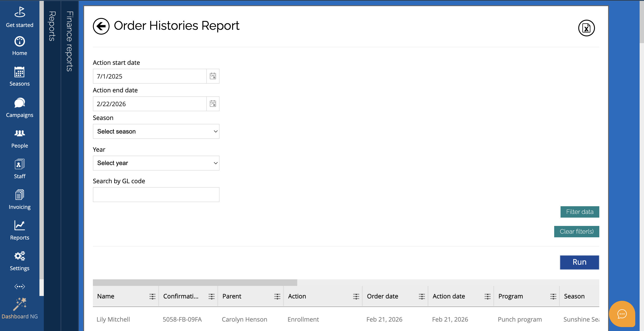The image size is (644, 331).
Task: Export report using the Excel icon
Action: 586,28
